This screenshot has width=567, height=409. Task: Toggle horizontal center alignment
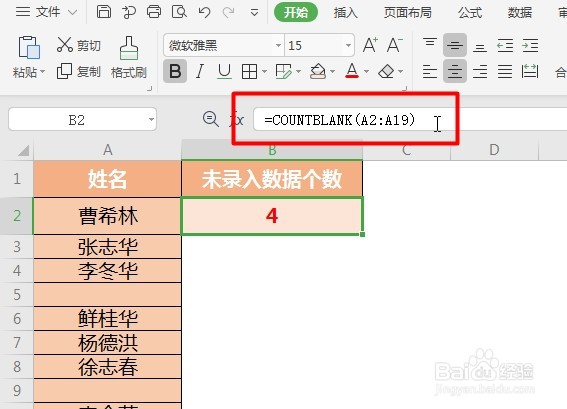coord(455,71)
